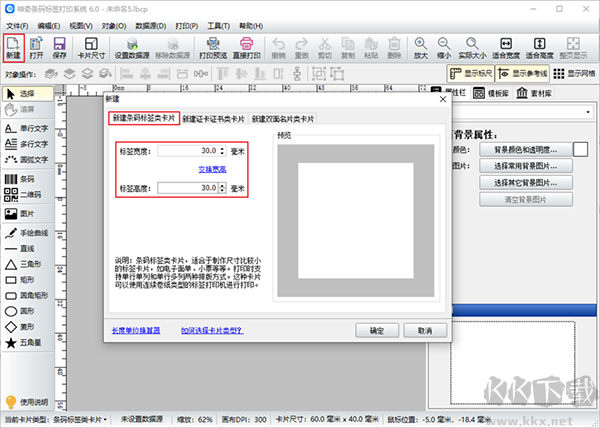This screenshot has width=600, height=428.
Task: Click 设置数据源 data source icon
Action: [x=132, y=48]
